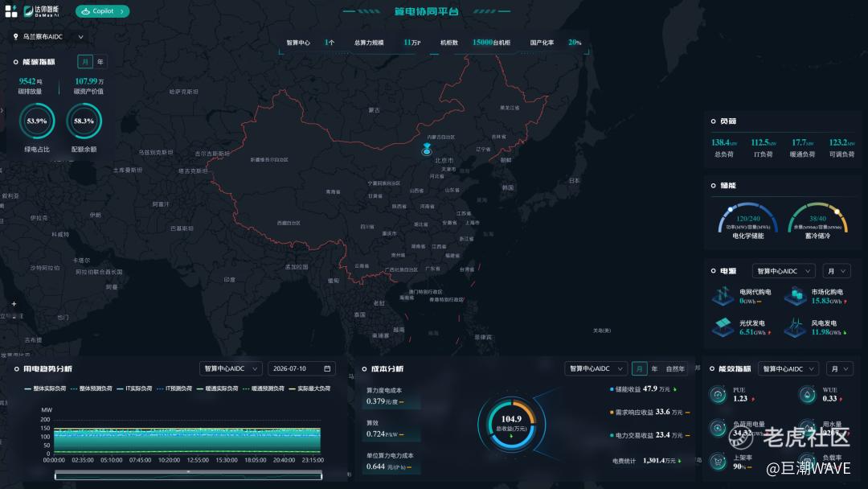Expand the 月 period dropdown in 能效指标 panel
This screenshot has width=868, height=489.
838,369
